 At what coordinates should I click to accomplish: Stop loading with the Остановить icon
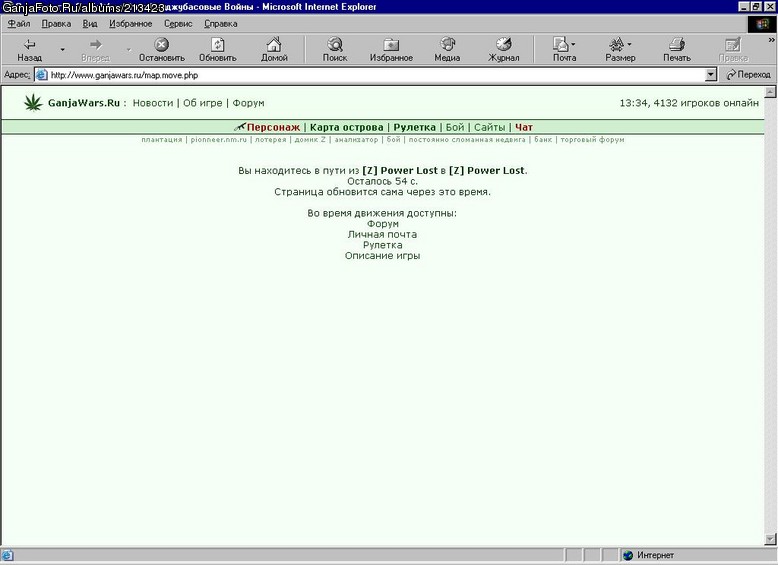161,45
